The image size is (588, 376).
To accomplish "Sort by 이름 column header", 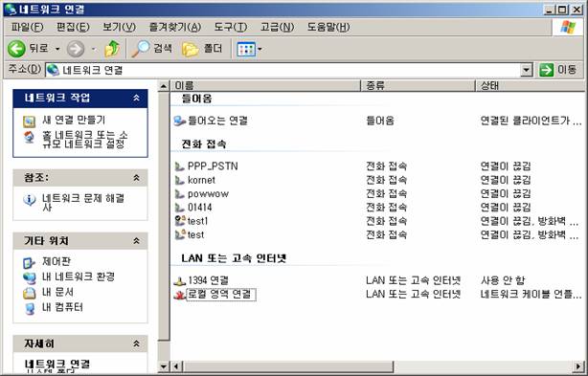I will coord(265,86).
